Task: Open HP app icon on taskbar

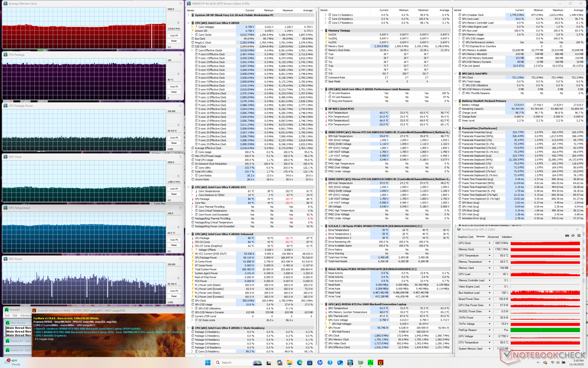Action: coord(320,362)
